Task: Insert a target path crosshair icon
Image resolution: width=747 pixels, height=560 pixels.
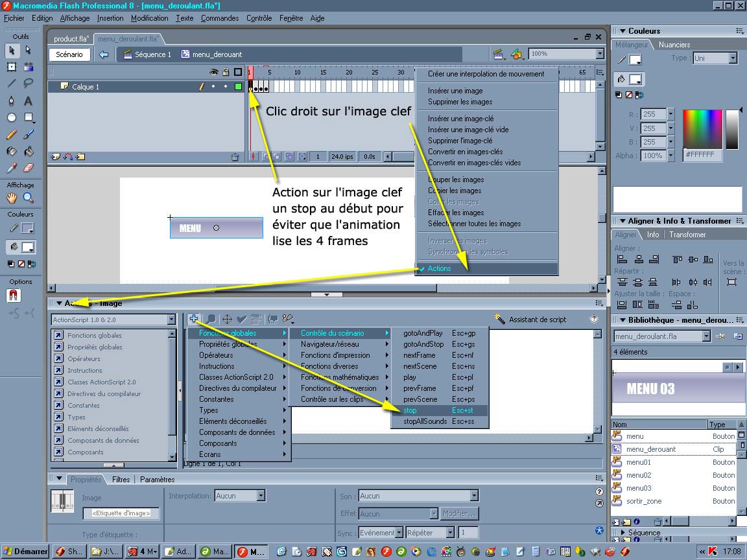Action: coord(227,319)
